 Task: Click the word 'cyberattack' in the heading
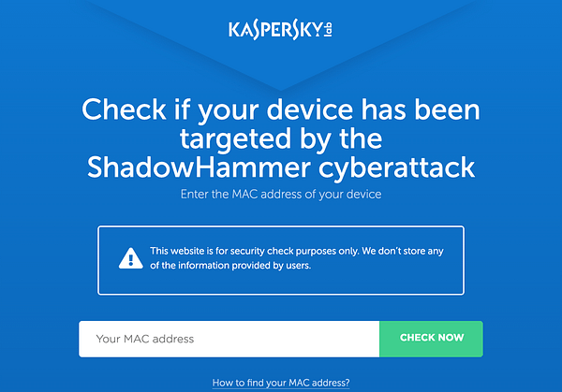coord(397,167)
